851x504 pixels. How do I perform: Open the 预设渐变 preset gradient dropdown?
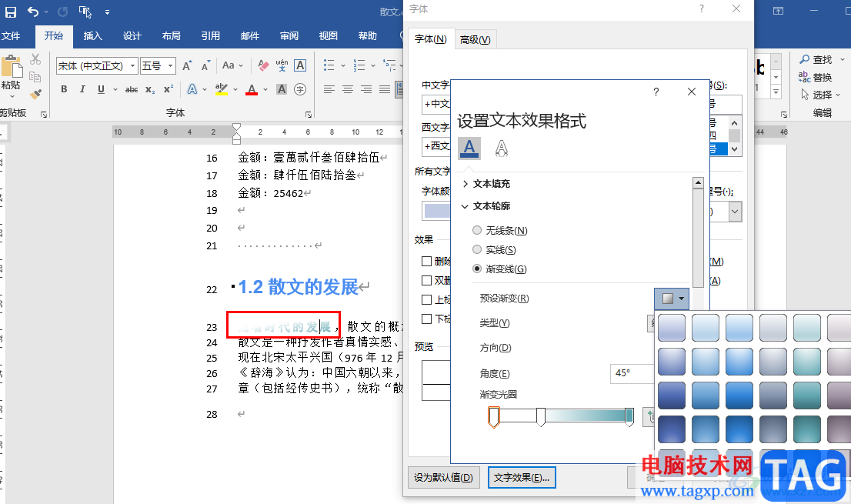[x=672, y=299]
